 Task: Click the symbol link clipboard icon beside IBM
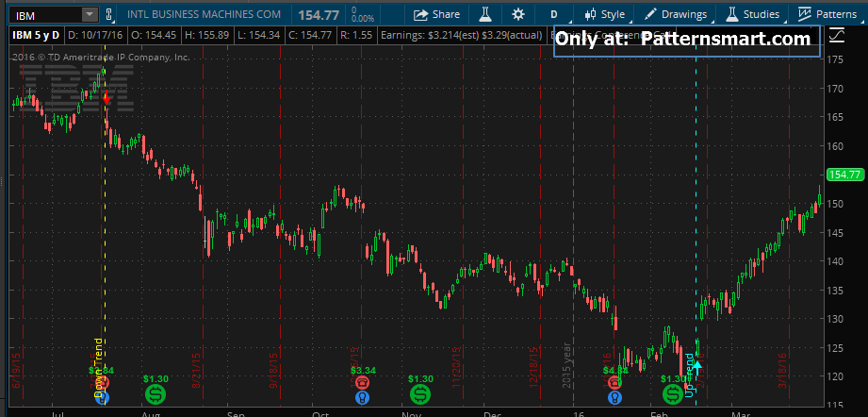(x=109, y=14)
